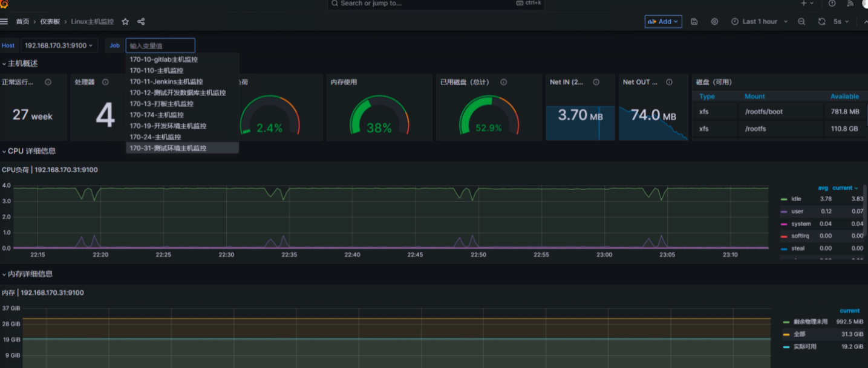Screen dimensions: 868x368
Task: Click the 110.8 GB available cell
Action: (844, 129)
